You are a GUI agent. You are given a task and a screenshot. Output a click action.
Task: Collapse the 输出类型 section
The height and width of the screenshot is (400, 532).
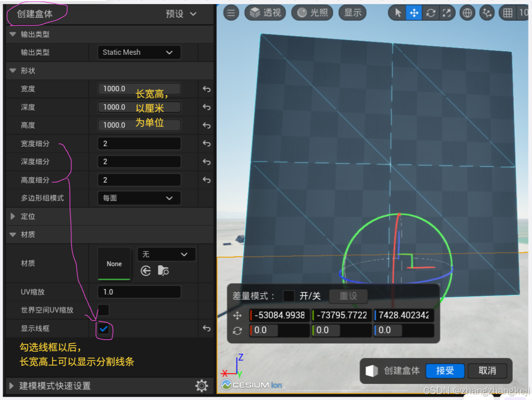click(x=13, y=34)
